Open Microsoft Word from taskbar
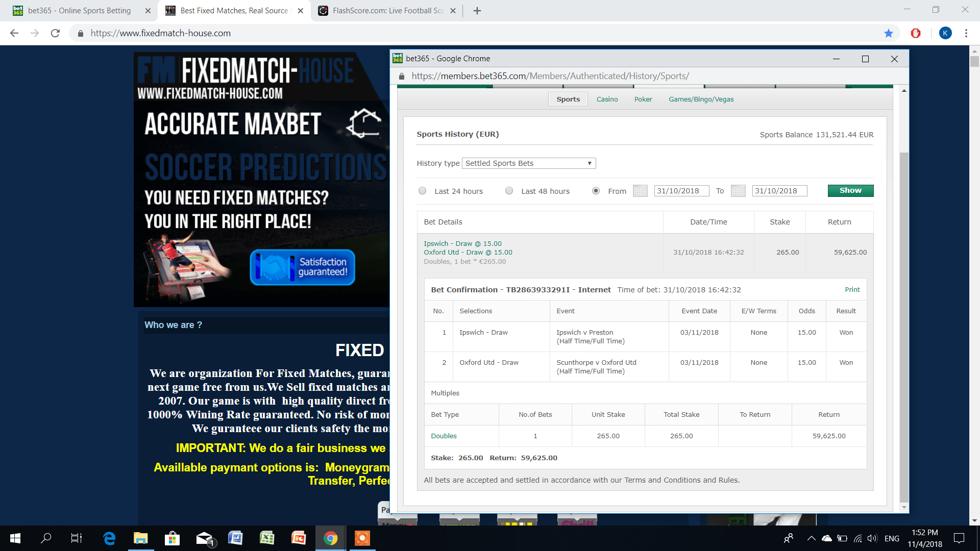The image size is (980, 551). (235, 538)
